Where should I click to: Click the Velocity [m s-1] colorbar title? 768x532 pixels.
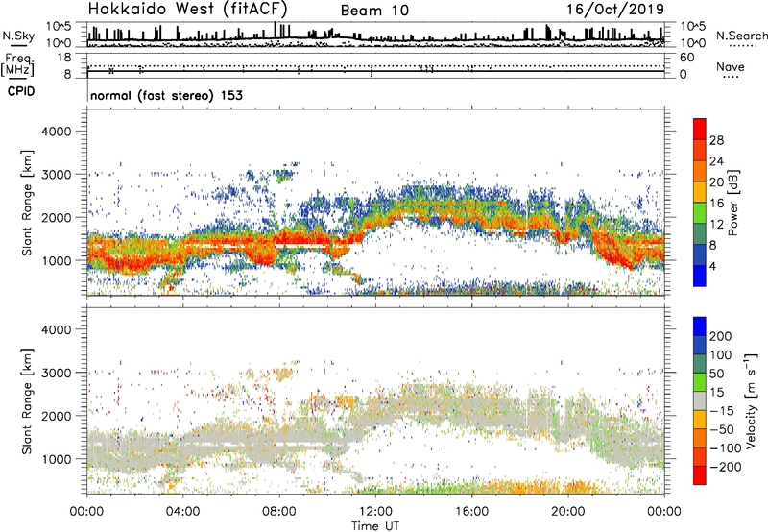coord(751,400)
